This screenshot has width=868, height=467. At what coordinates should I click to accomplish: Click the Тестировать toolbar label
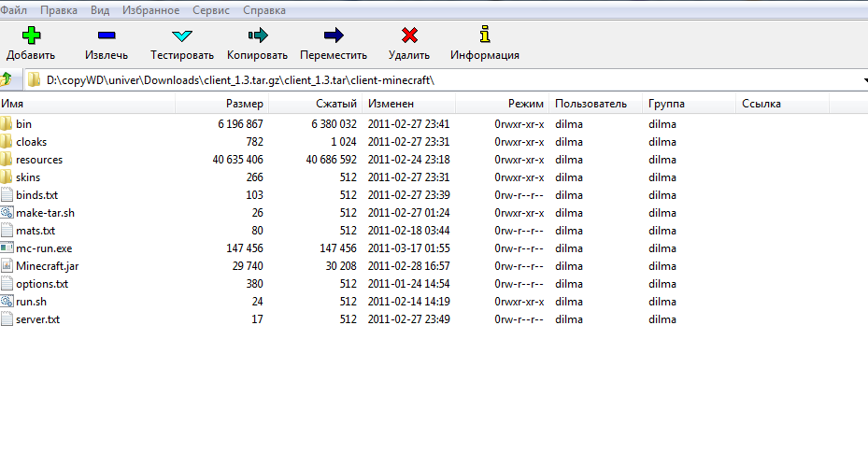[182, 55]
